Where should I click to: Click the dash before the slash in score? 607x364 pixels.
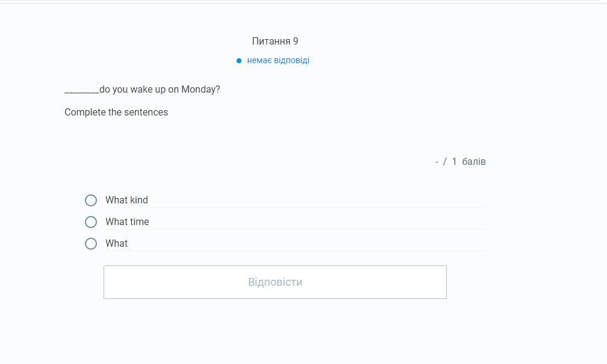(437, 162)
